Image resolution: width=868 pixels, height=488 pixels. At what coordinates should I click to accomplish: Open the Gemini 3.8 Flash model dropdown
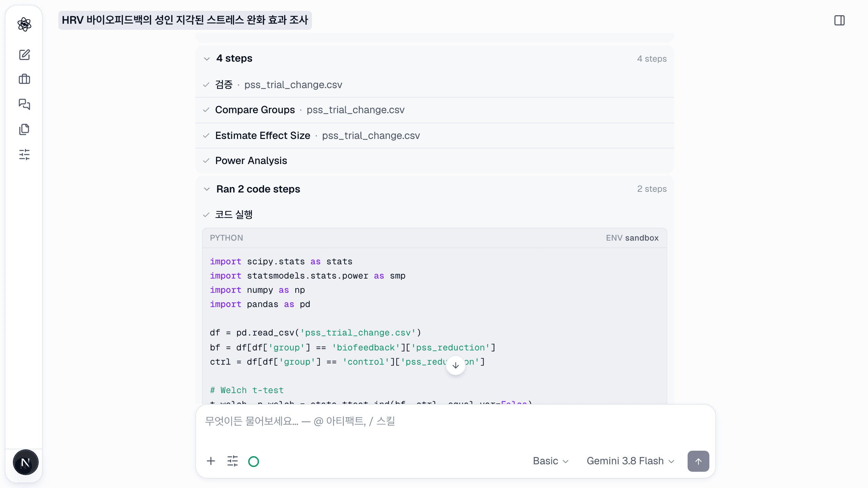[x=631, y=461]
